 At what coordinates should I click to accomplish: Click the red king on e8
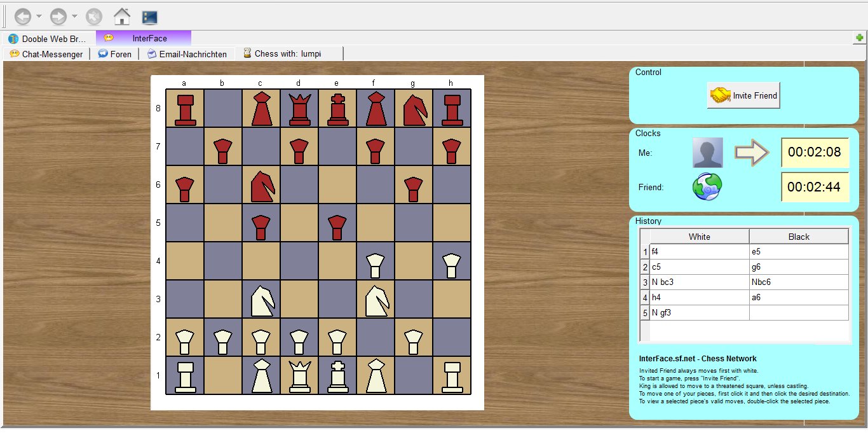click(x=337, y=109)
